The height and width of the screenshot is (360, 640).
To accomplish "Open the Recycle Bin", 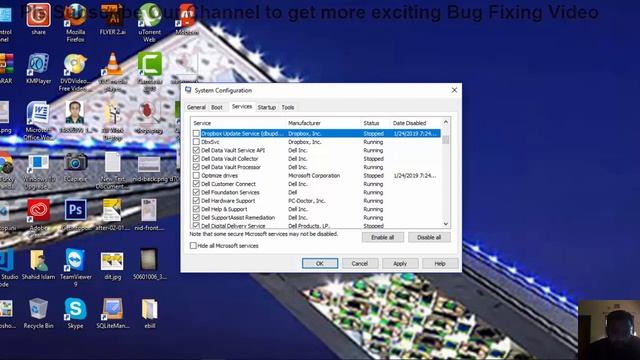I will (38, 313).
